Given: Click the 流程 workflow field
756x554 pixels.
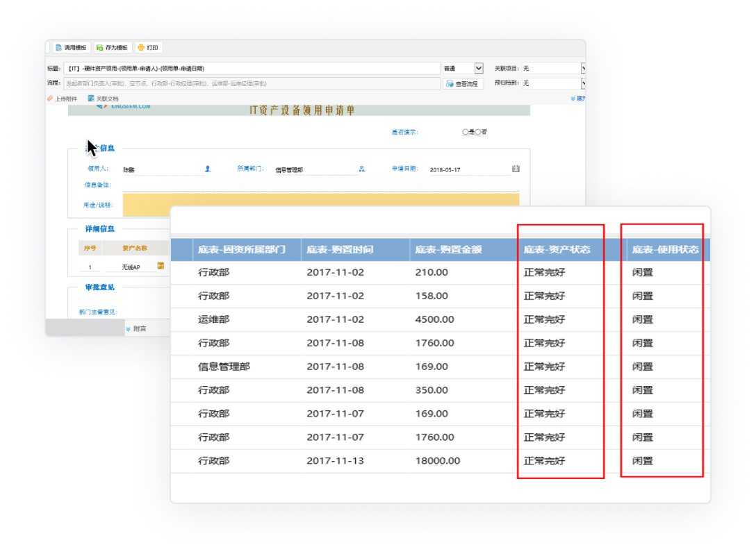Looking at the screenshot, I should (252, 83).
